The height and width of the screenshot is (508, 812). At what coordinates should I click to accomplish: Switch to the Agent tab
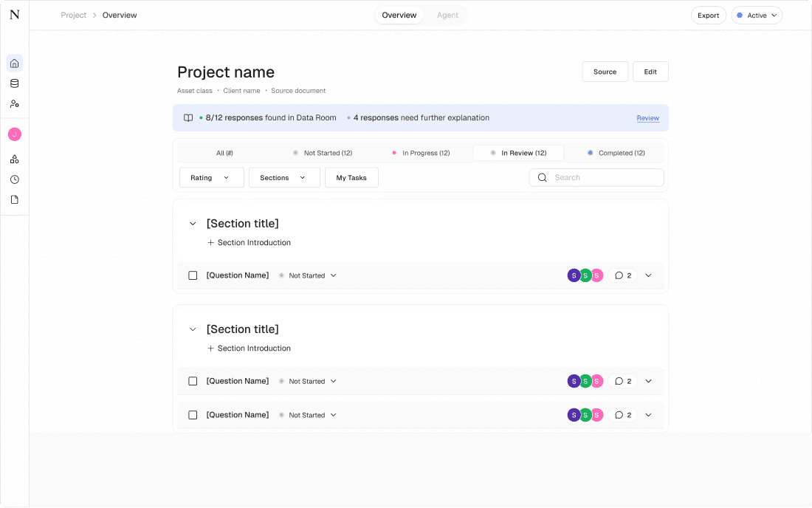[447, 16]
